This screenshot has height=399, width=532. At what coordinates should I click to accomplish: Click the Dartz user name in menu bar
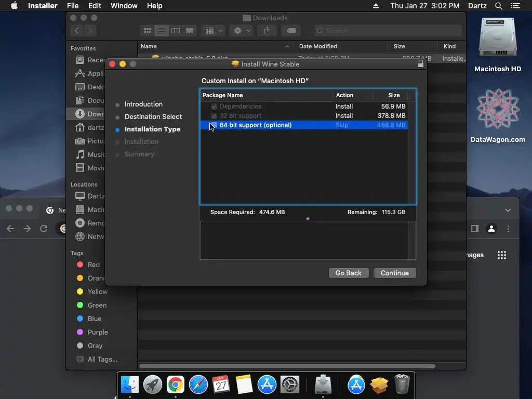(x=477, y=6)
